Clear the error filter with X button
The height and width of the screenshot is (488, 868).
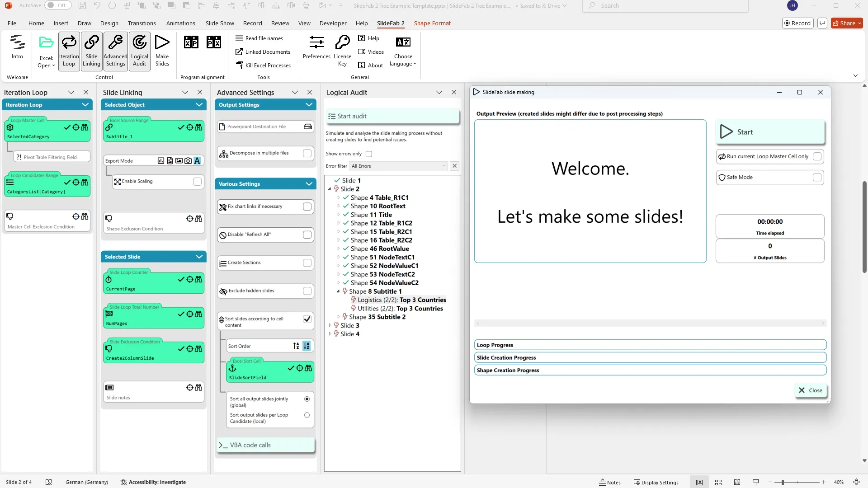(x=455, y=166)
